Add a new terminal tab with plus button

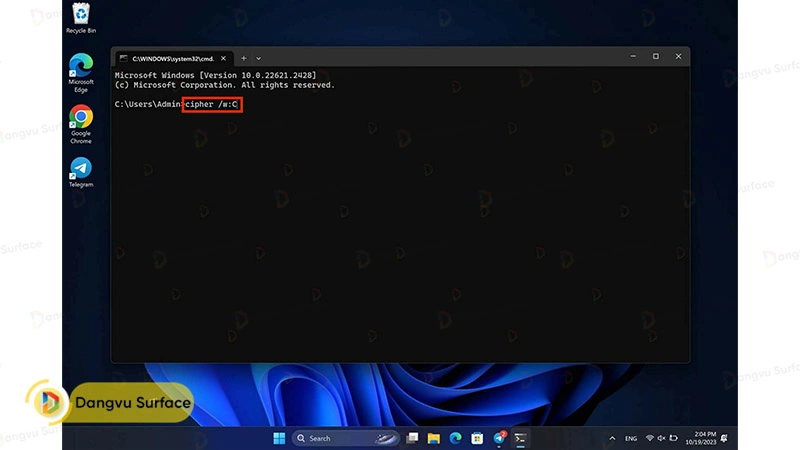pyautogui.click(x=243, y=58)
